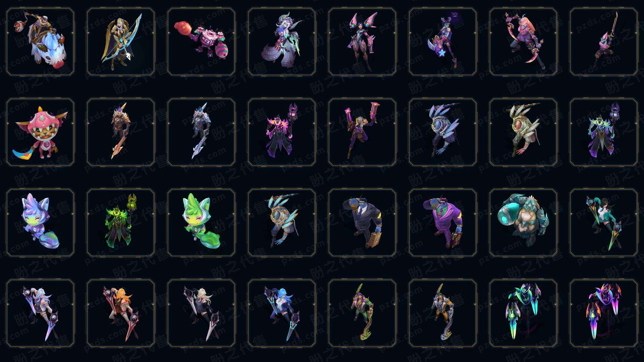The width and height of the screenshot is (644, 362).
Task: Click the armored brute with teal cannon arm
Action: pos(523,223)
